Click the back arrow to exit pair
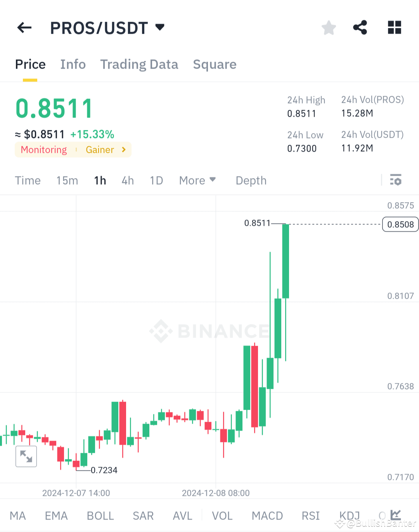 tap(24, 27)
